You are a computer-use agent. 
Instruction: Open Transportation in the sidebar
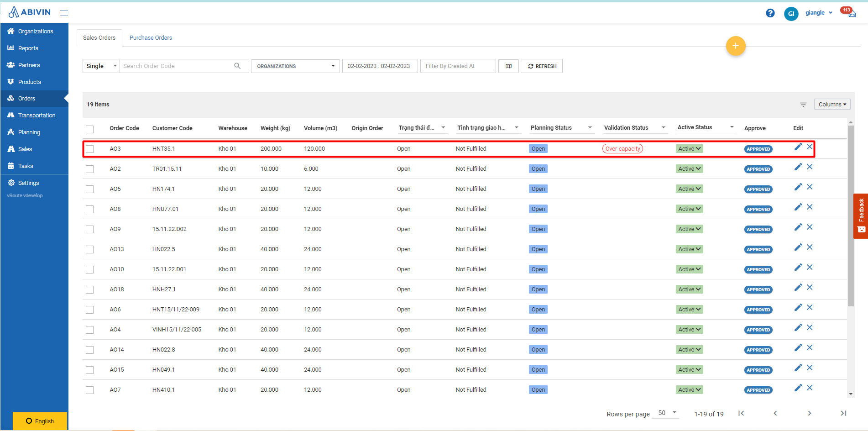34,116
